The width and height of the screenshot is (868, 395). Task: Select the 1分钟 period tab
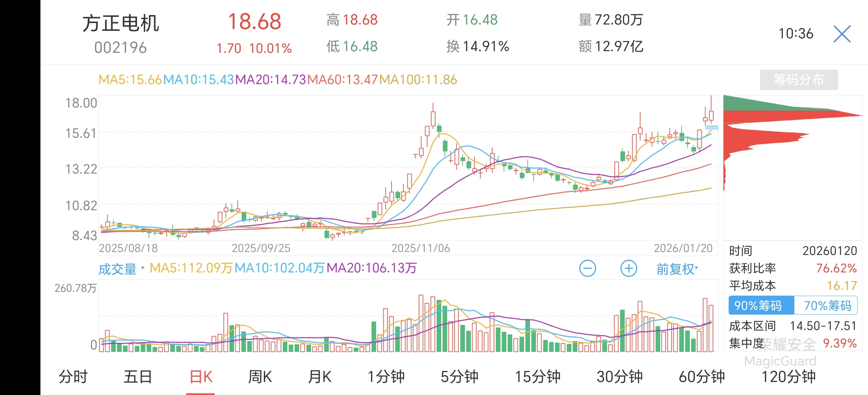pyautogui.click(x=386, y=377)
